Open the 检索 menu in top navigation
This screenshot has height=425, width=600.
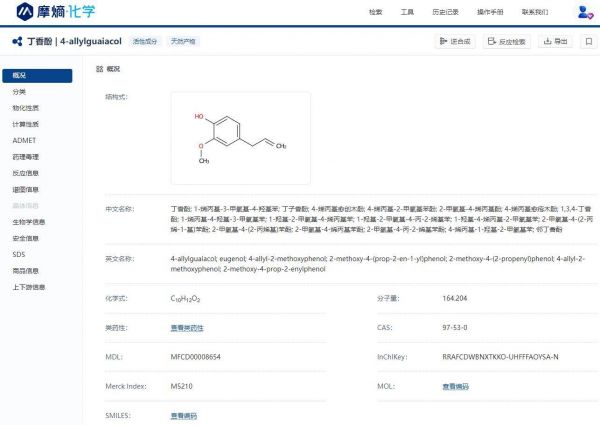pyautogui.click(x=375, y=12)
